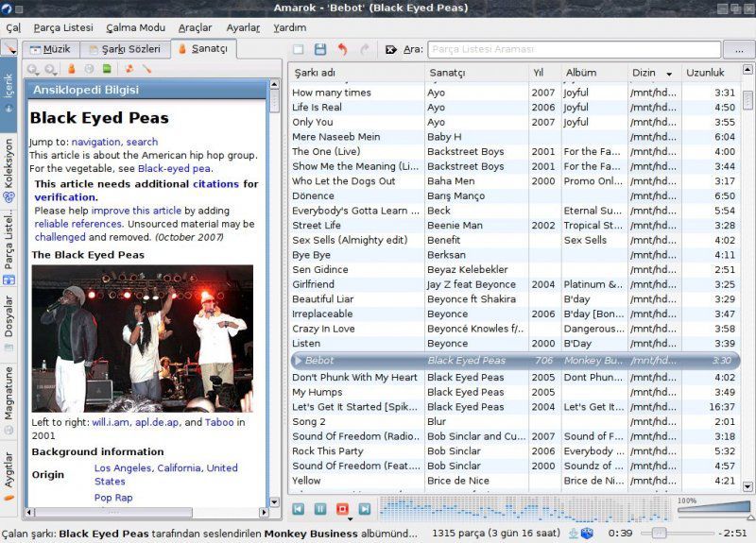Click the save playlist floppy disk icon
The image size is (756, 543).
(x=320, y=49)
